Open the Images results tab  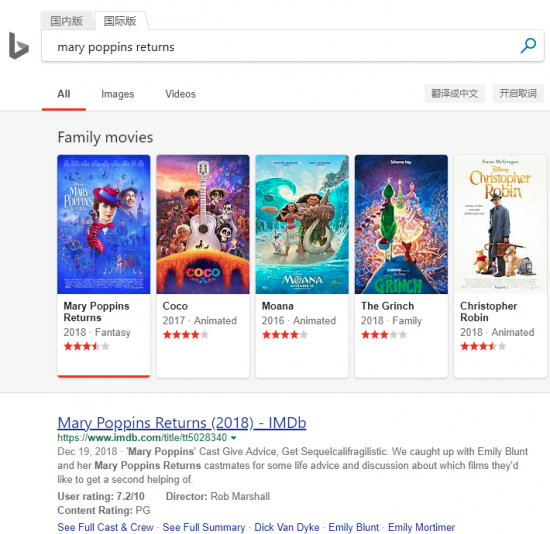pos(118,94)
